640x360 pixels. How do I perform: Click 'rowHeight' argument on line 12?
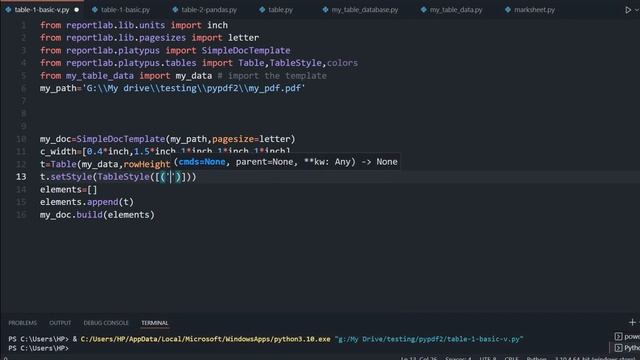click(x=147, y=164)
